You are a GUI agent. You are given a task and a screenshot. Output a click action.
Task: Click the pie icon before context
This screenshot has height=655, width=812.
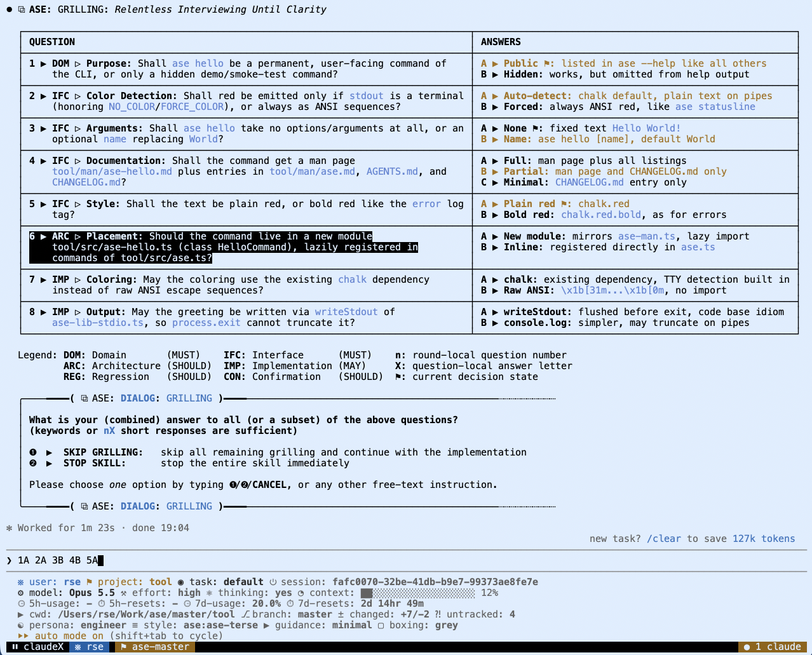pos(301,593)
